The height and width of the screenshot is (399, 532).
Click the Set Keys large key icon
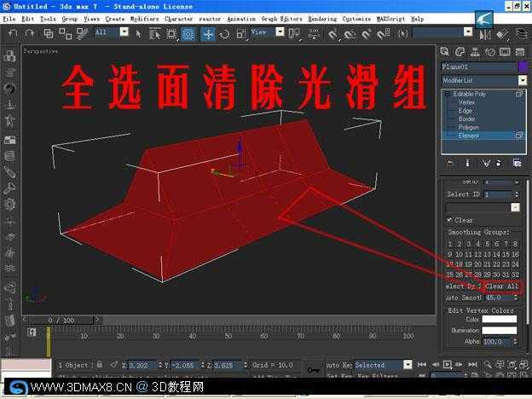(x=313, y=370)
